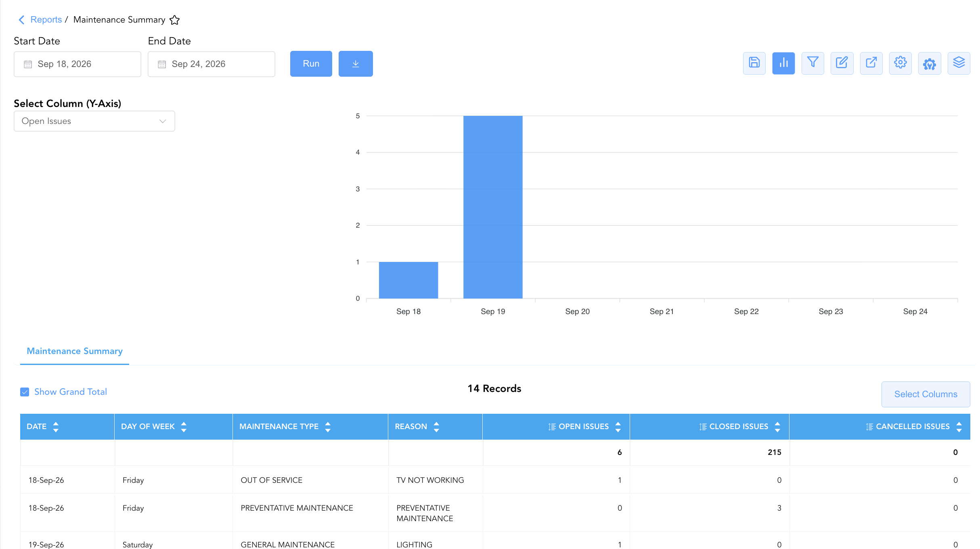Favorite report with the star icon

174,20
